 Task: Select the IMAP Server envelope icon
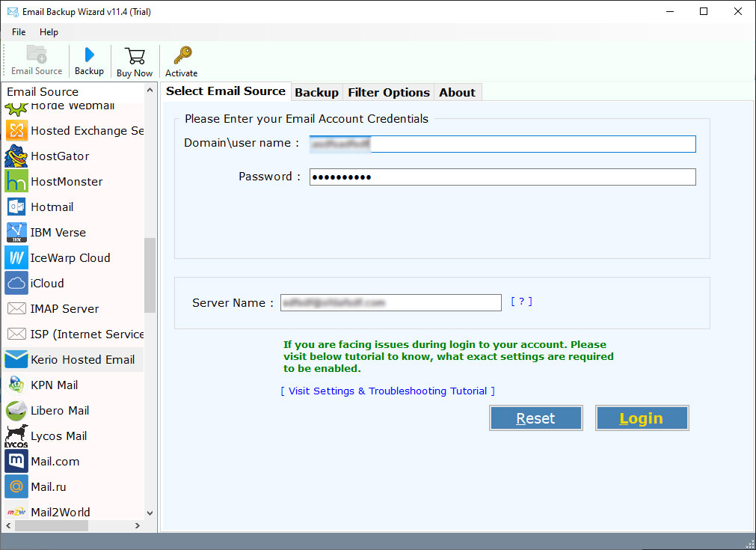coord(16,309)
